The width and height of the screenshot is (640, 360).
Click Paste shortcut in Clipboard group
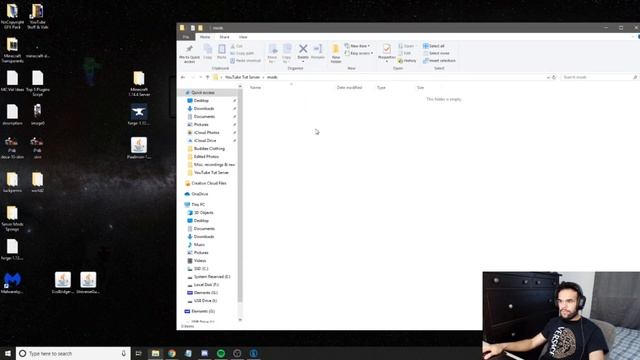(x=245, y=61)
